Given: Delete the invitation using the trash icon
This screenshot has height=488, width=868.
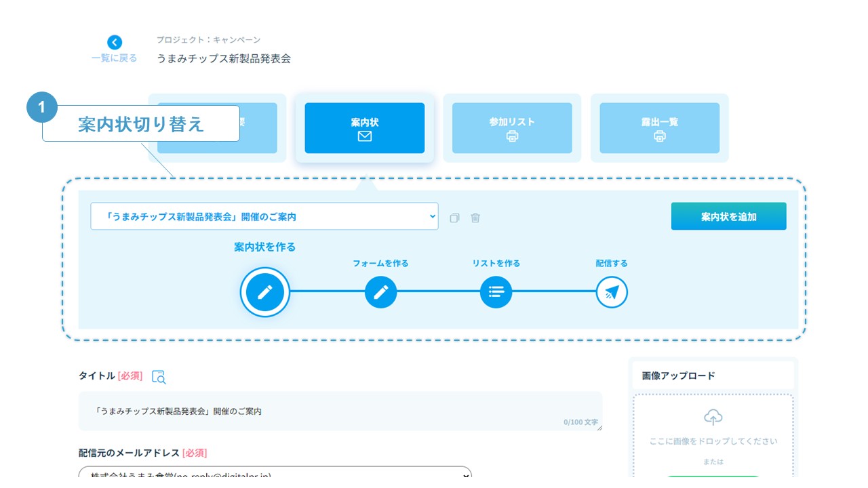Looking at the screenshot, I should coord(475,218).
